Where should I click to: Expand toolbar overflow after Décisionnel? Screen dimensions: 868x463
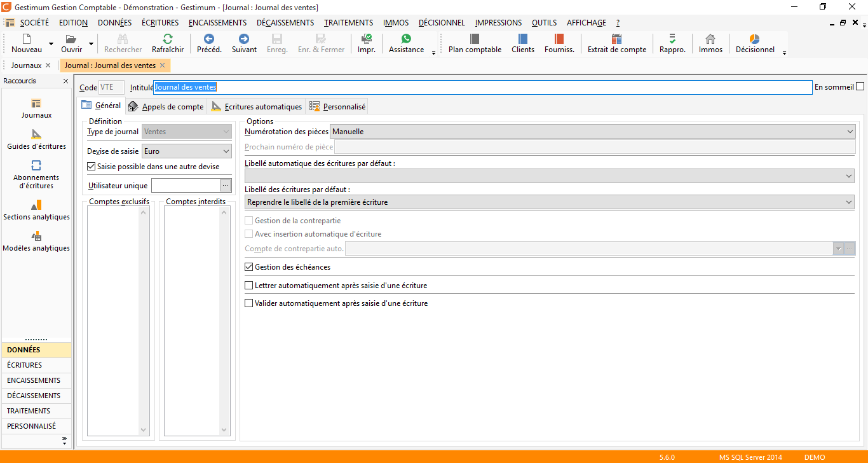click(785, 53)
